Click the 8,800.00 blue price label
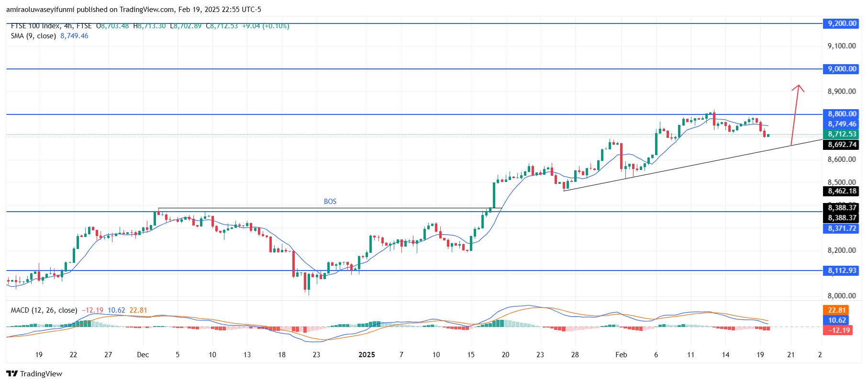This screenshot has height=384, width=868. click(x=842, y=114)
